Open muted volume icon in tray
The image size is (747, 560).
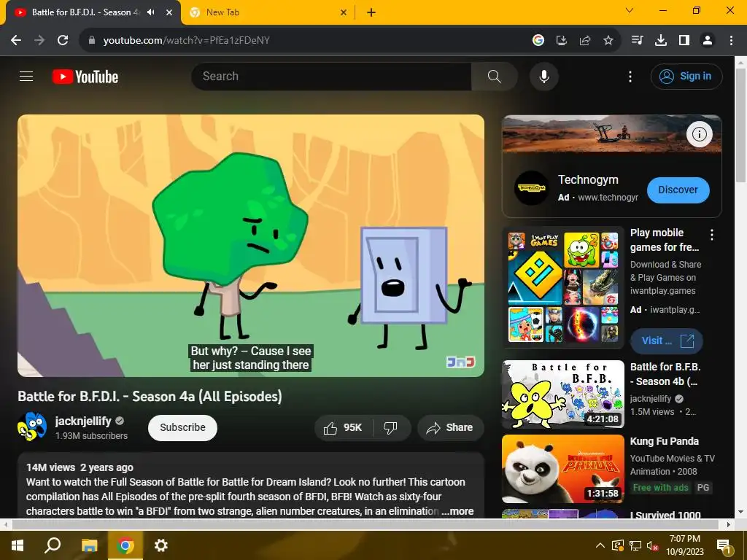point(652,545)
